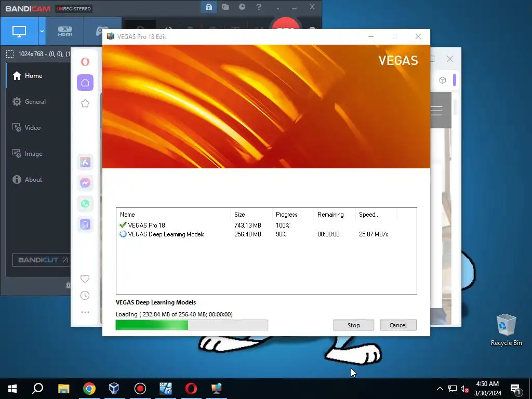Screen dimensions: 532x399
Task: Go to Opera start page home icon
Action: (x=85, y=83)
